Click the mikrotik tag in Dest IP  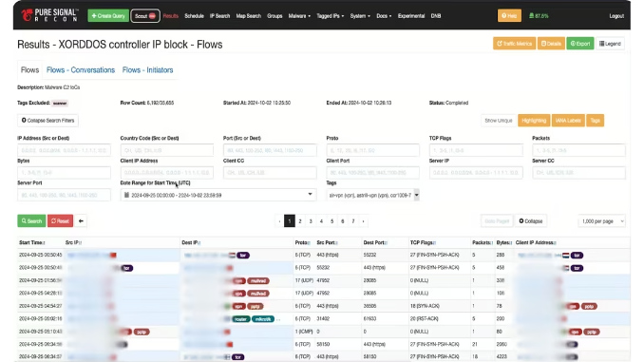click(x=263, y=319)
